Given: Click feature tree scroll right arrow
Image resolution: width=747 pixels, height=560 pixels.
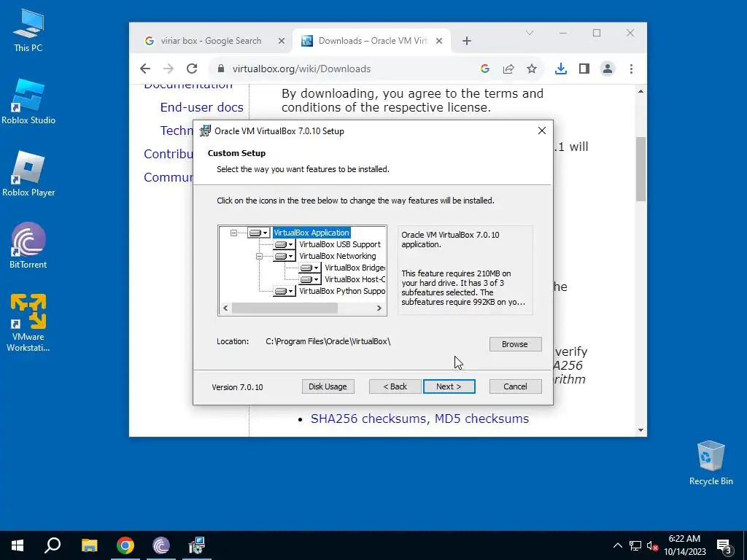Looking at the screenshot, I should click(379, 308).
